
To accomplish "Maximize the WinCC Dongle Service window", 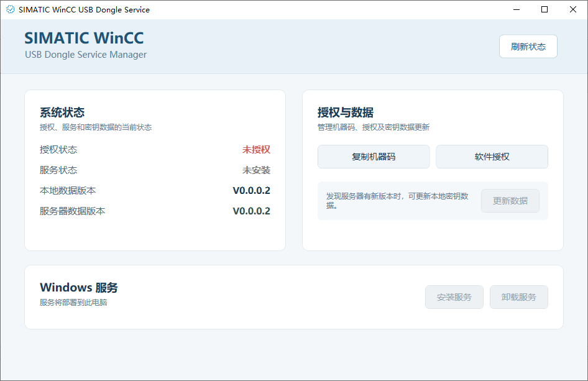I will (544, 9).
